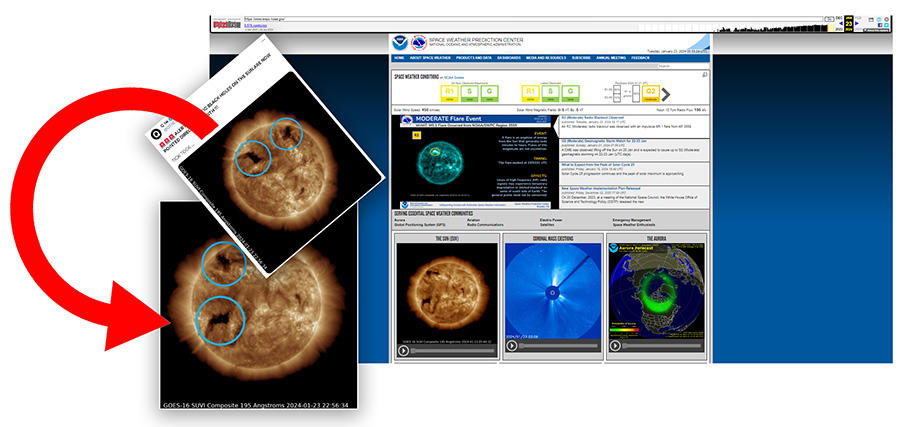Open the Aurora community link
900x427 pixels.
pos(399,220)
